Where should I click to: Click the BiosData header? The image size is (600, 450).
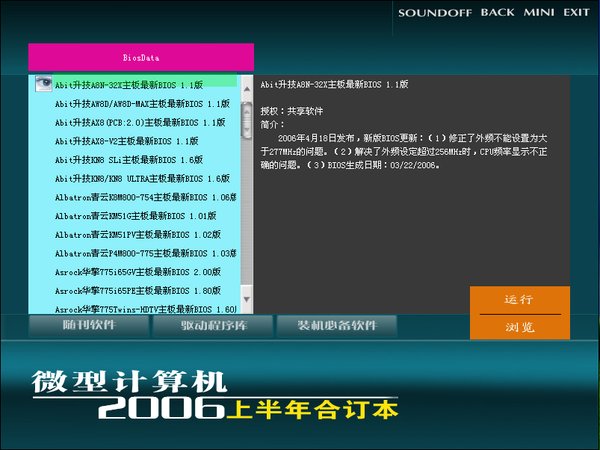point(140,58)
